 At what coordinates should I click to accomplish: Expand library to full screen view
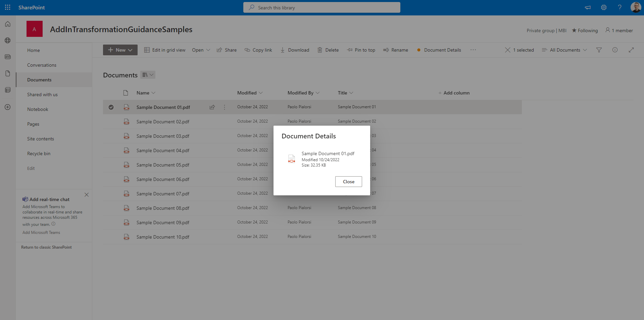click(631, 50)
